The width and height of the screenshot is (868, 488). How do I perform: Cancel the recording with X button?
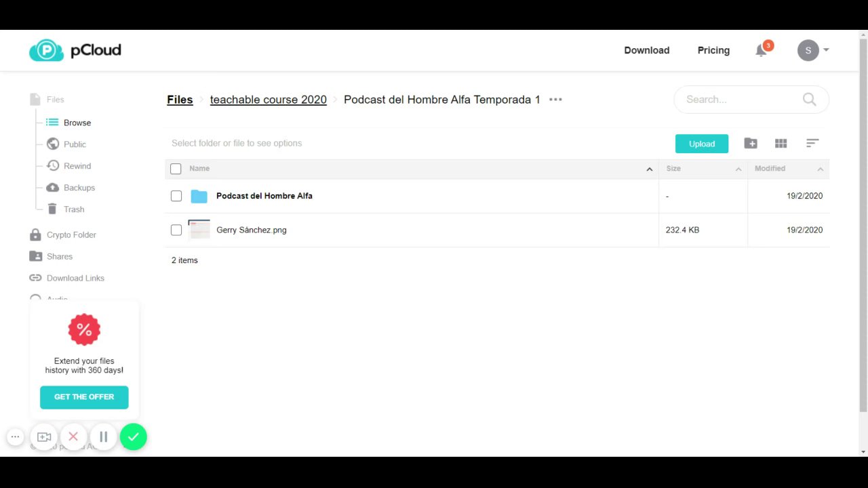pyautogui.click(x=73, y=437)
